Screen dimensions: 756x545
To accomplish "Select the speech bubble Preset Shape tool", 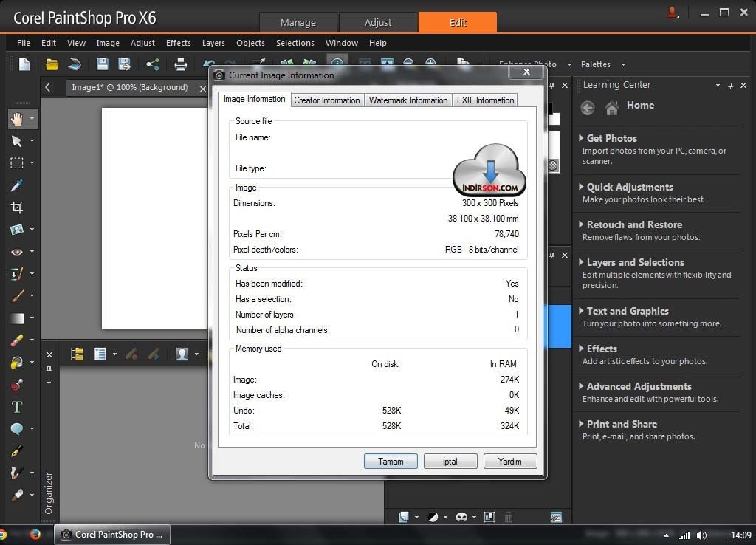I will pyautogui.click(x=17, y=429).
